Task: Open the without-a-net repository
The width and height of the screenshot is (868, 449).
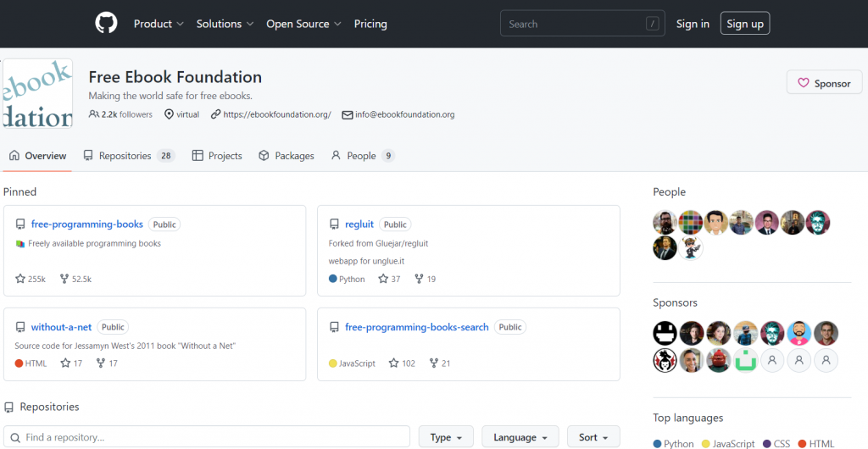Action: [61, 327]
